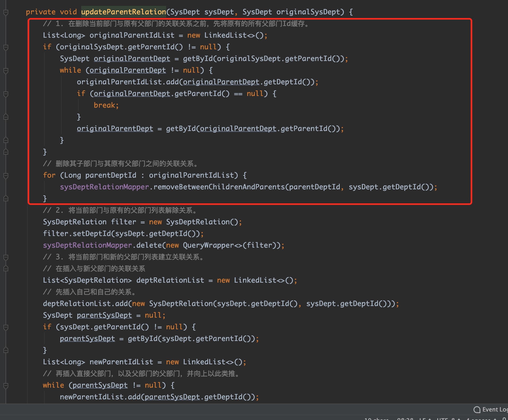Collapse the updateParentRelation method fold marker
The image size is (508, 420).
pyautogui.click(x=6, y=12)
